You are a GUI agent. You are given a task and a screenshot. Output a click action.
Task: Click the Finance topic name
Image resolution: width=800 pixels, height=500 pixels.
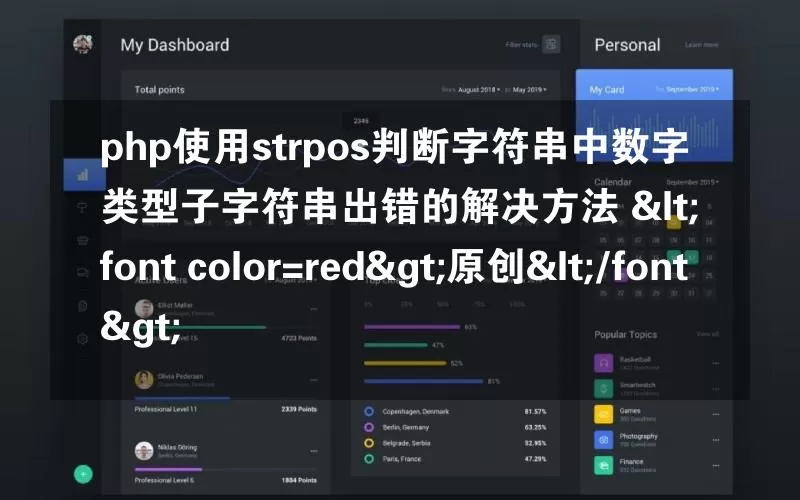(632, 461)
